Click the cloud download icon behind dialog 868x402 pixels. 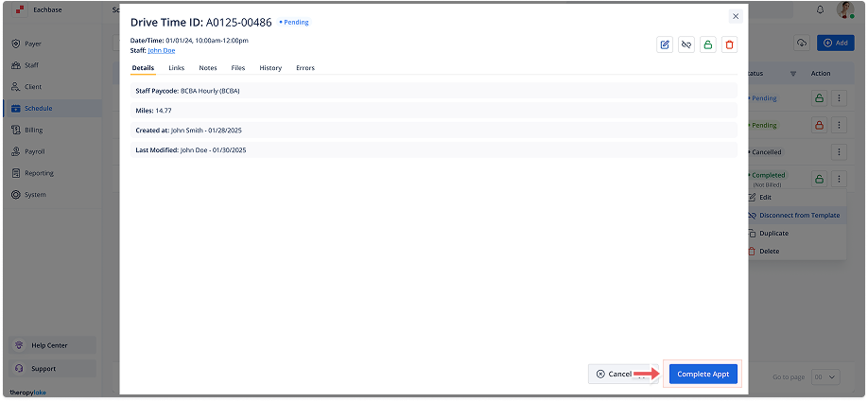[x=802, y=43]
